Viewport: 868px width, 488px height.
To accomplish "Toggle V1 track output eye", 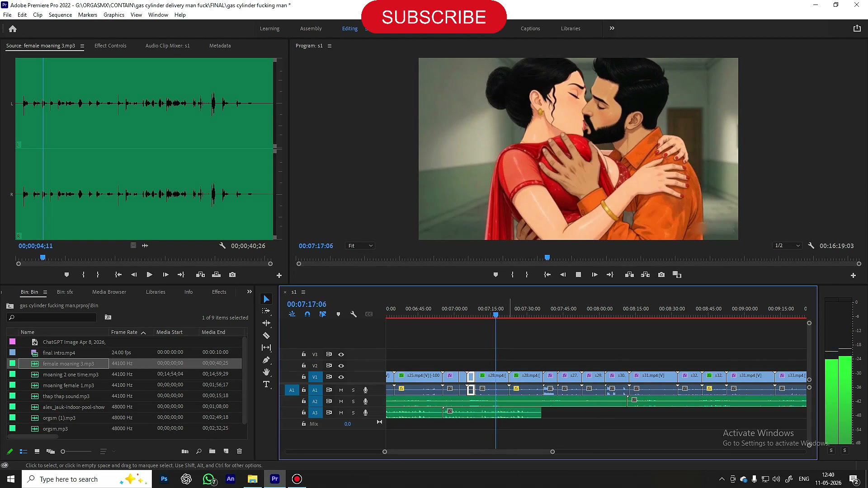I will coord(341,377).
